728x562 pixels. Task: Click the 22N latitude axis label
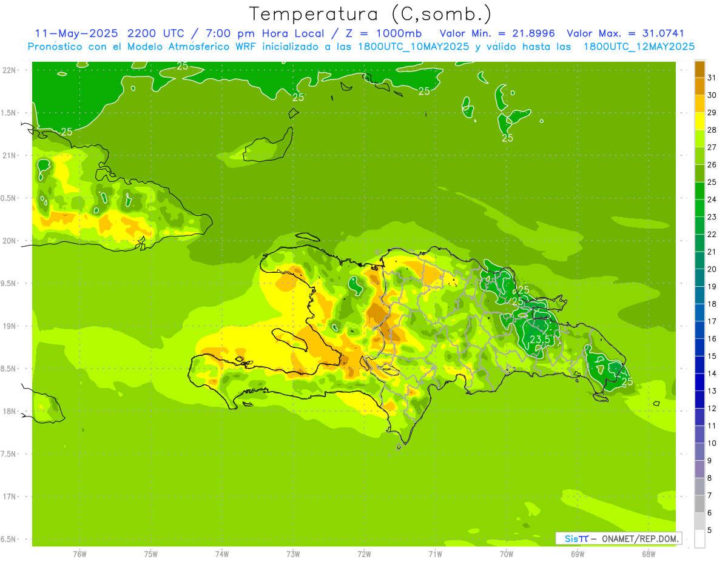coord(9,70)
